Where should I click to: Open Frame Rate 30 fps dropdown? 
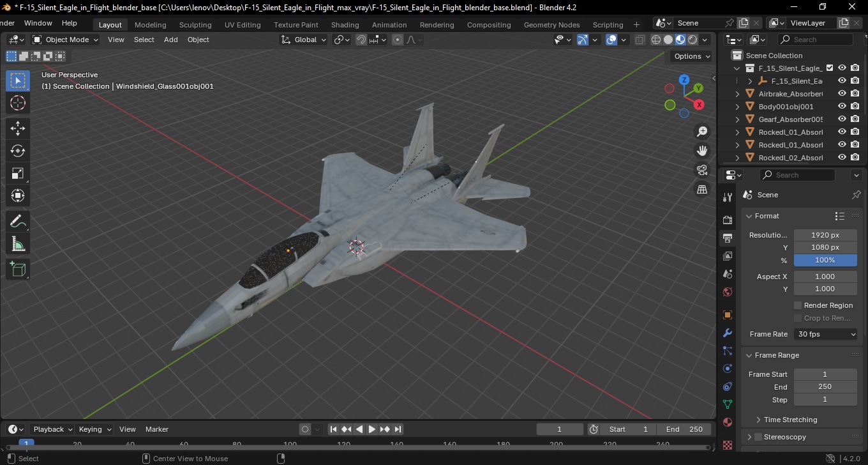pos(827,334)
